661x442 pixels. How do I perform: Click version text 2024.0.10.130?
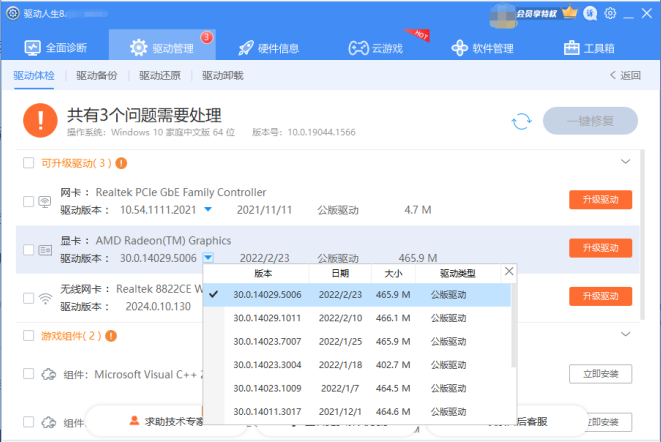pyautogui.click(x=158, y=306)
